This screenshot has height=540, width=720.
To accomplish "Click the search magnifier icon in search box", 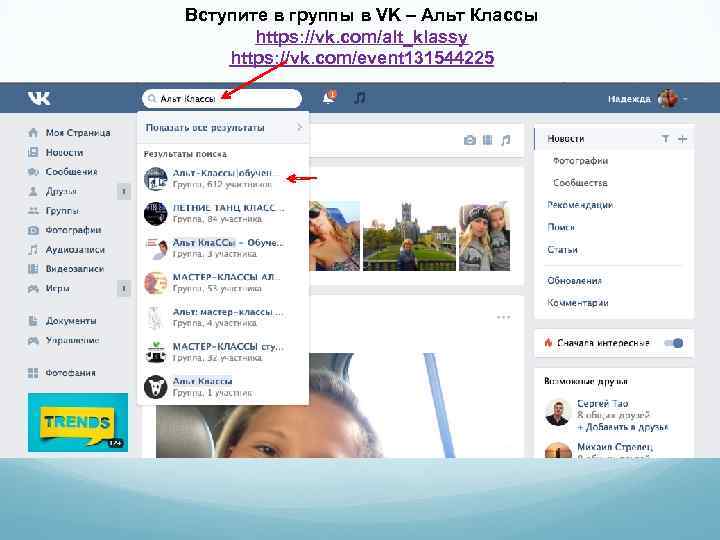I will coord(152,99).
